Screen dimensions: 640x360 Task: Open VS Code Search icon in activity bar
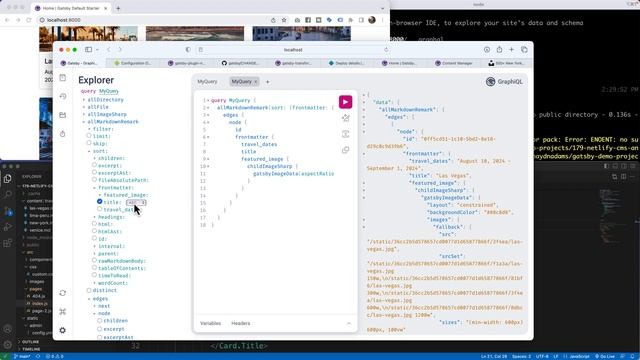click(8, 195)
